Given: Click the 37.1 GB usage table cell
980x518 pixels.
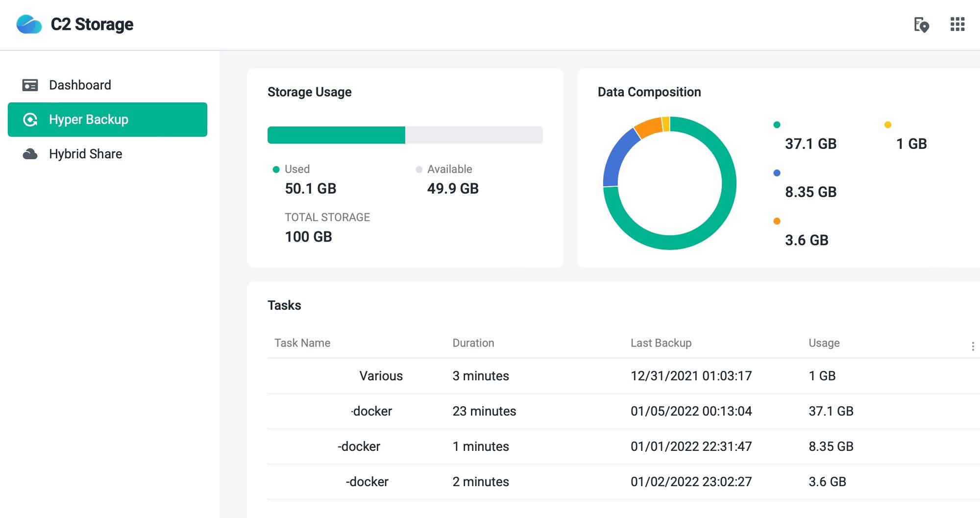Looking at the screenshot, I should pyautogui.click(x=831, y=411).
